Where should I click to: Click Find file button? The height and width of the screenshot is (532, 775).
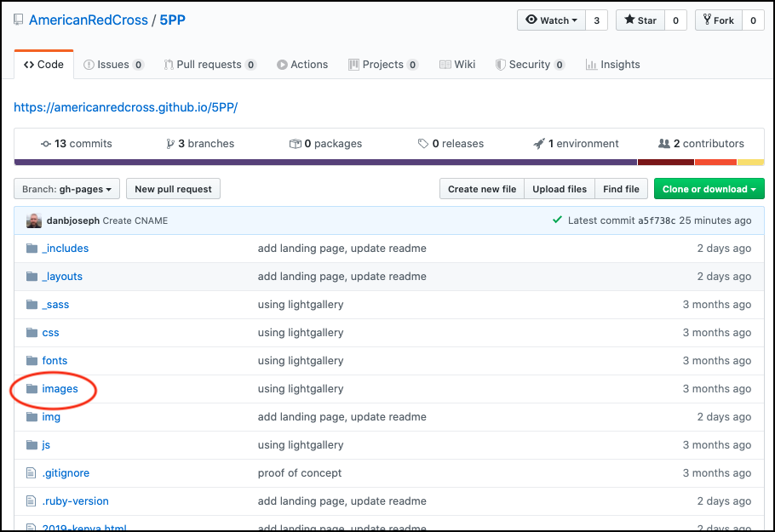[x=622, y=189]
